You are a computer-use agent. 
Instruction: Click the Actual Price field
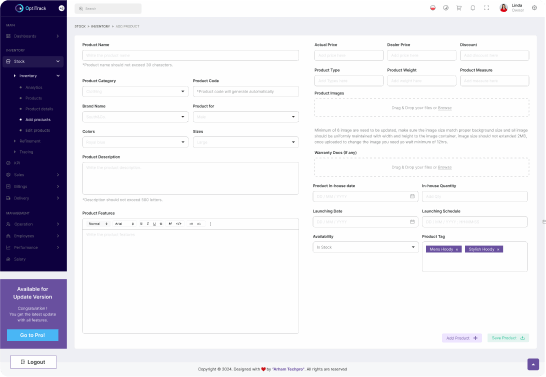[x=349, y=55]
